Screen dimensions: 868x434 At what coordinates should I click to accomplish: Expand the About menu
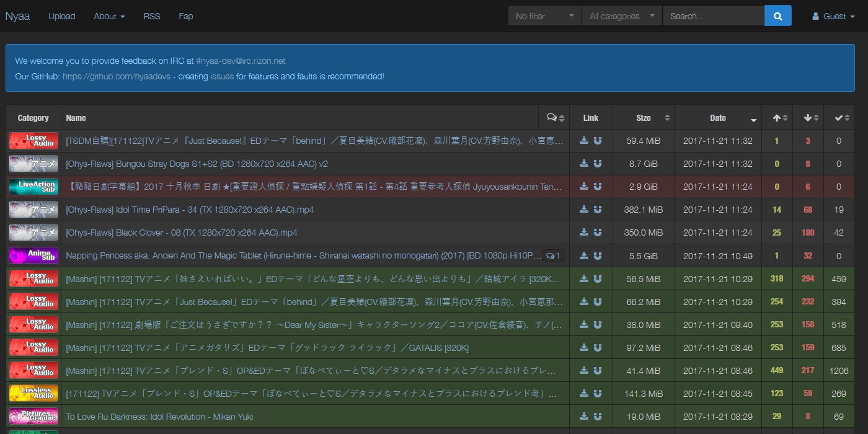click(x=109, y=16)
